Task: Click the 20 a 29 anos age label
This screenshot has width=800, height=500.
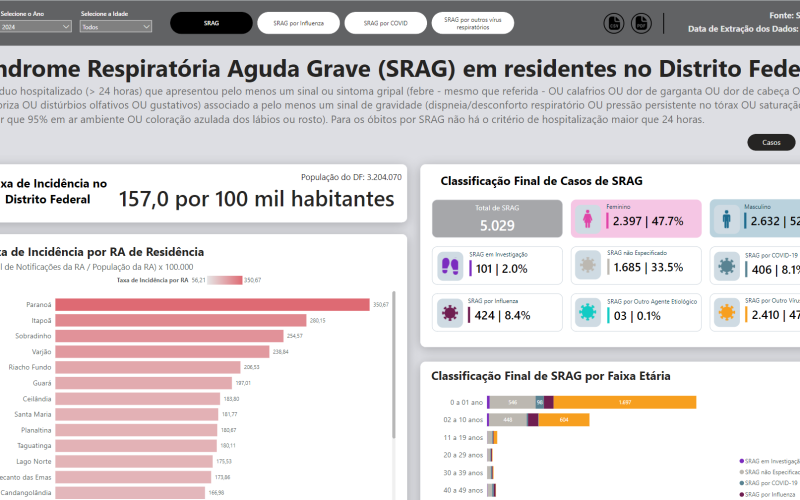Action: pos(463,455)
